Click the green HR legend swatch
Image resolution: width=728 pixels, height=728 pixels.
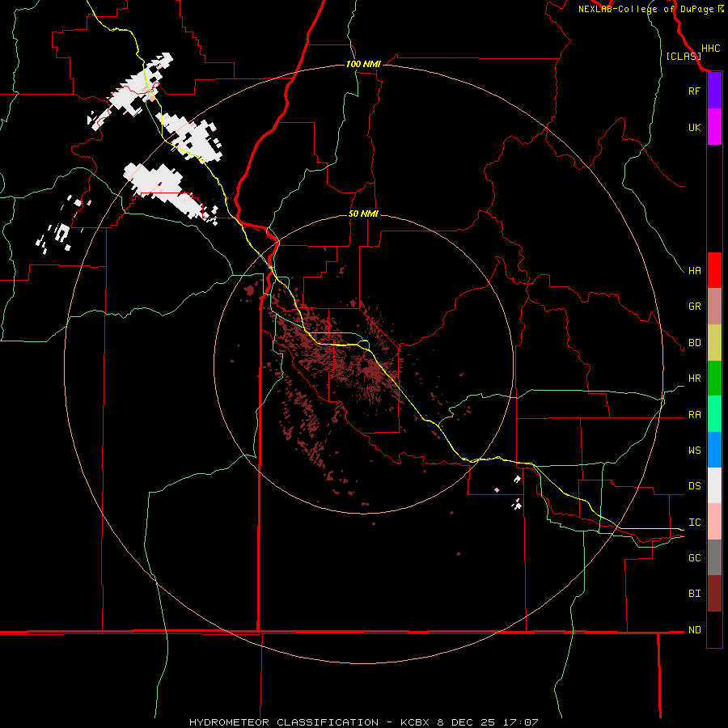[x=714, y=378]
